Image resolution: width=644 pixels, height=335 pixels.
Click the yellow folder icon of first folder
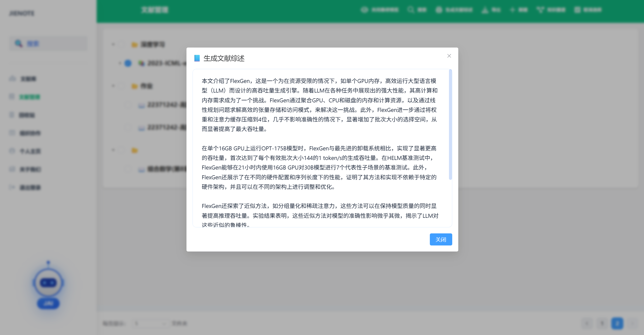134,45
